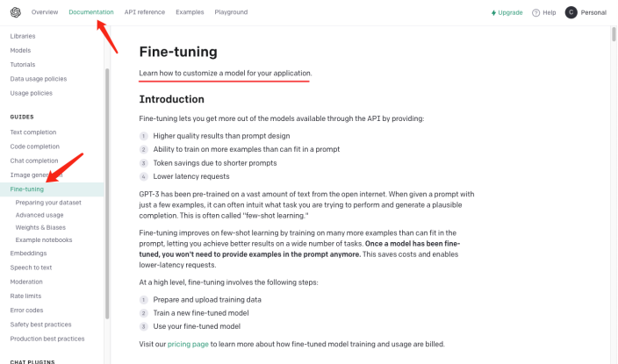Open the Personal account avatar
The image size is (618, 364).
click(571, 12)
